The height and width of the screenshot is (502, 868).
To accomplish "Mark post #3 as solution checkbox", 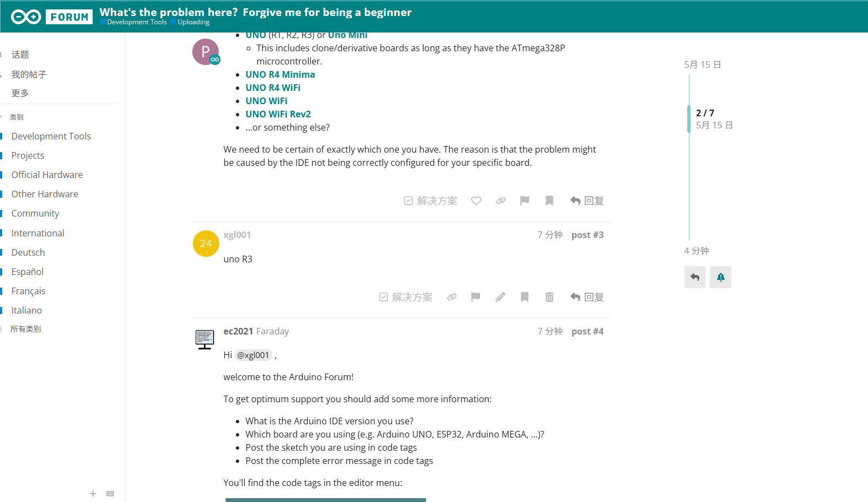I will point(406,297).
